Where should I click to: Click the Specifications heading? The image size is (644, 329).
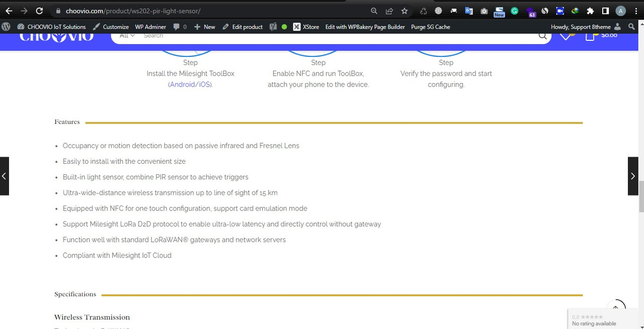pos(75,294)
